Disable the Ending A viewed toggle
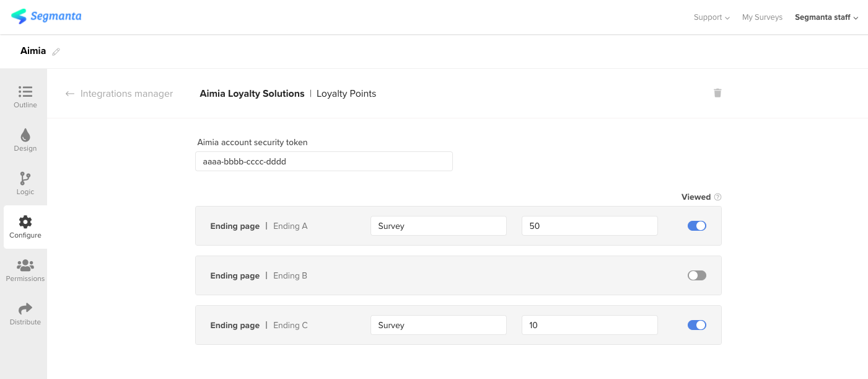868x379 pixels. click(x=697, y=226)
